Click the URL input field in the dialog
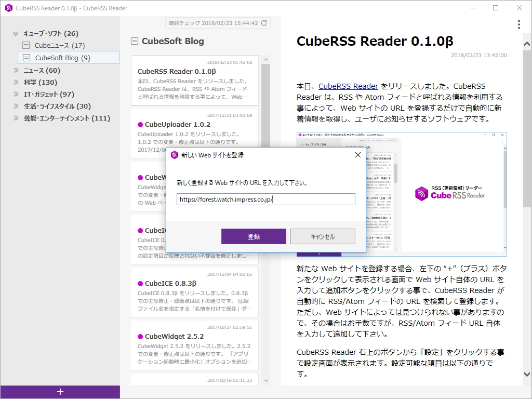The image size is (532, 399). (265, 199)
